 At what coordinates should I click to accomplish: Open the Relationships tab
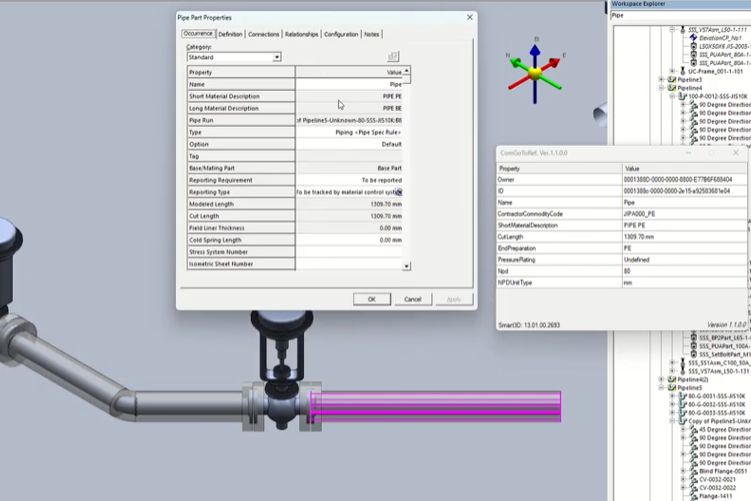click(301, 34)
